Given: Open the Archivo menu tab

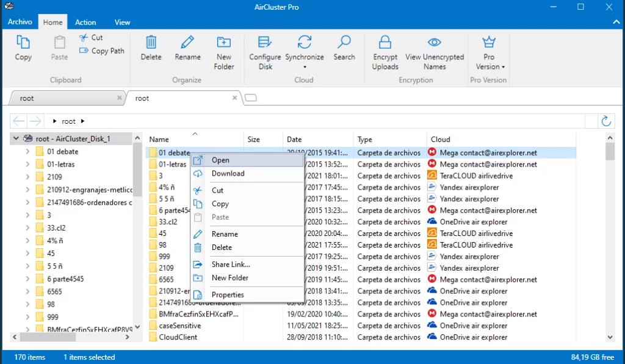Looking at the screenshot, I should tap(20, 22).
